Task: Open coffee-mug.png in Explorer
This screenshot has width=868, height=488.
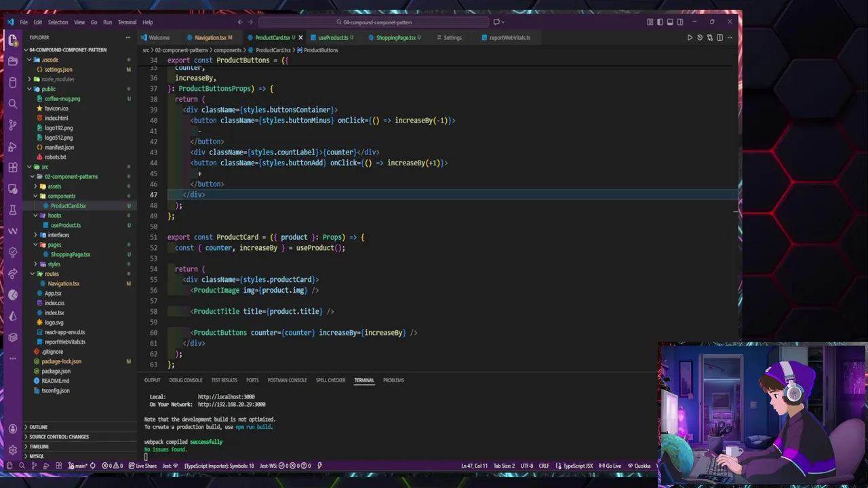Action: (x=62, y=99)
